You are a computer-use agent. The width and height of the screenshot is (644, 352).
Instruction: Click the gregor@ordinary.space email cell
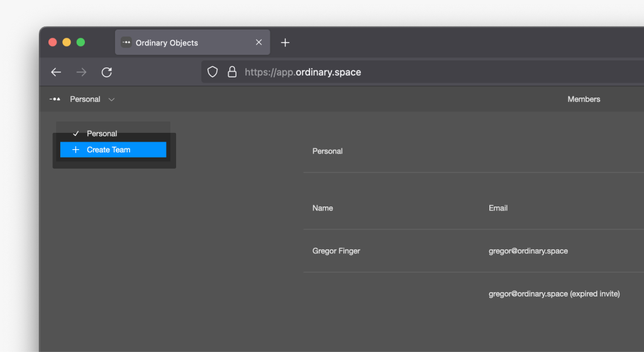(x=528, y=251)
